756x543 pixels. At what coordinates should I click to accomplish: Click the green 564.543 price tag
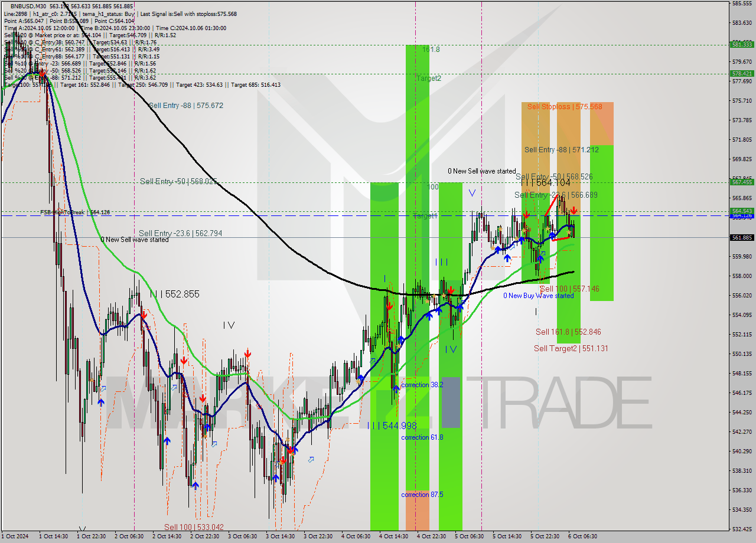coord(742,211)
